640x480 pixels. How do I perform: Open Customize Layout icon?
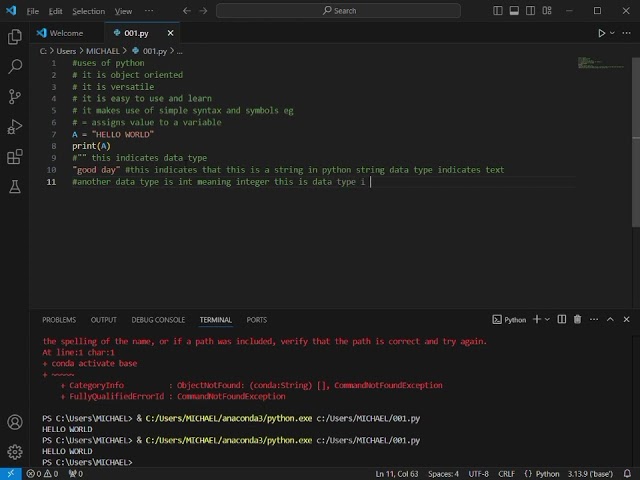[x=547, y=11]
